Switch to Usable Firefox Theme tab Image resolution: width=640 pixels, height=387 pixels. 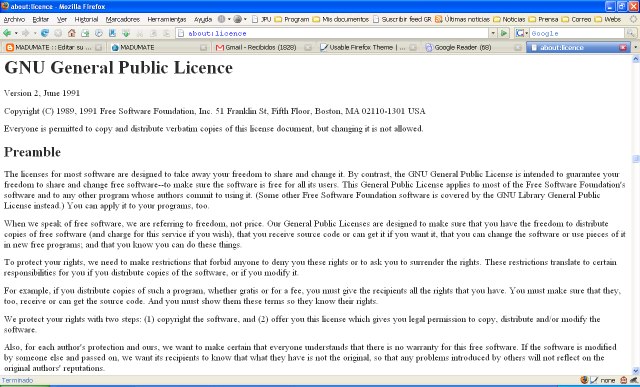[368, 48]
